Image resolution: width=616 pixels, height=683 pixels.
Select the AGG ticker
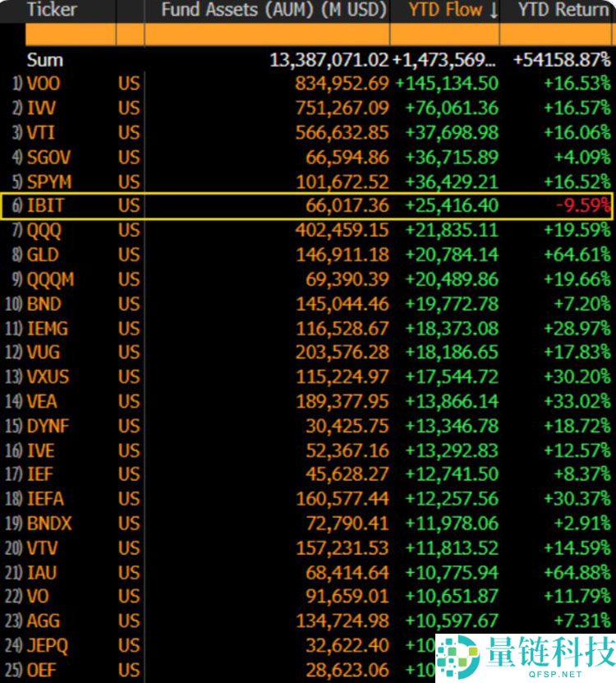click(x=44, y=621)
